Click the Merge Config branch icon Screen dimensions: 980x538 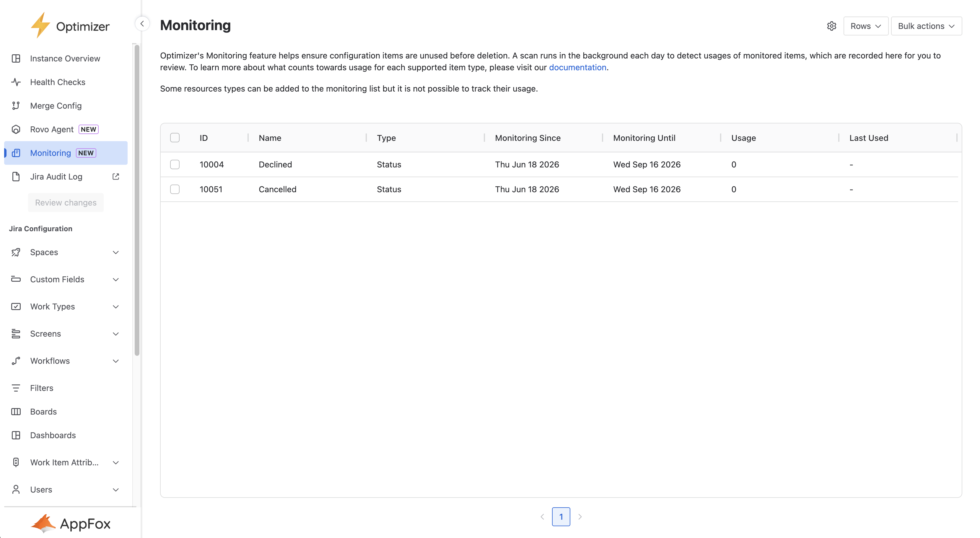(x=16, y=106)
